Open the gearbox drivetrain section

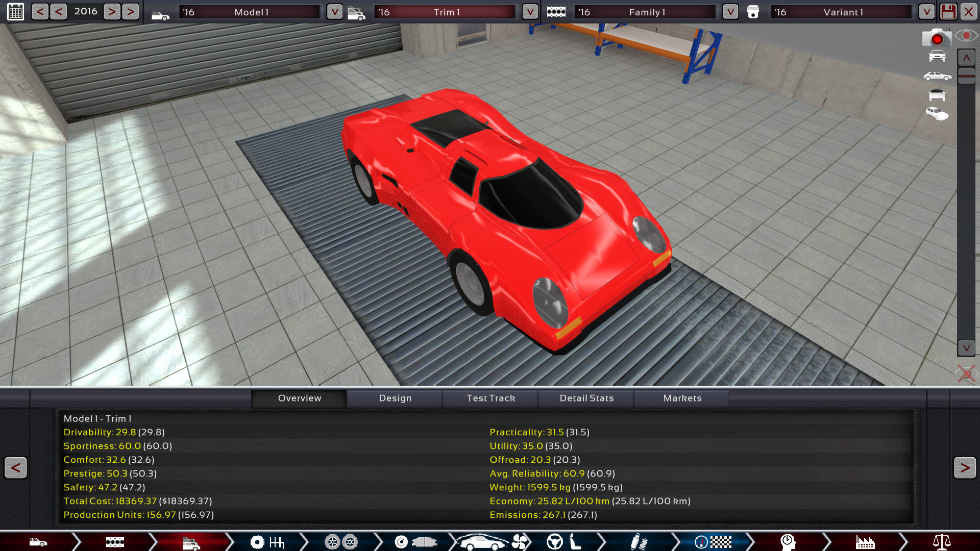tap(267, 542)
